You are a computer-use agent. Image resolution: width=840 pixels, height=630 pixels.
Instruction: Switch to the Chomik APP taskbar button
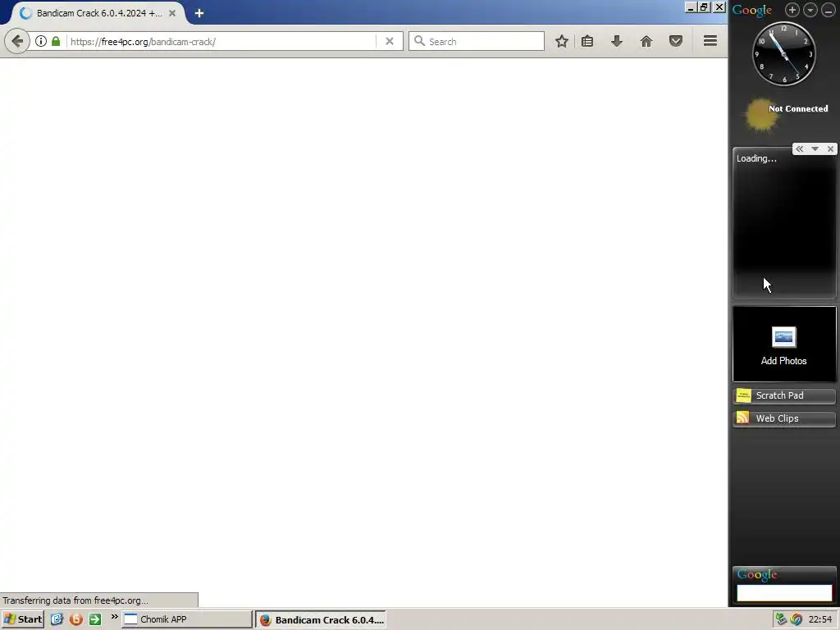186,619
